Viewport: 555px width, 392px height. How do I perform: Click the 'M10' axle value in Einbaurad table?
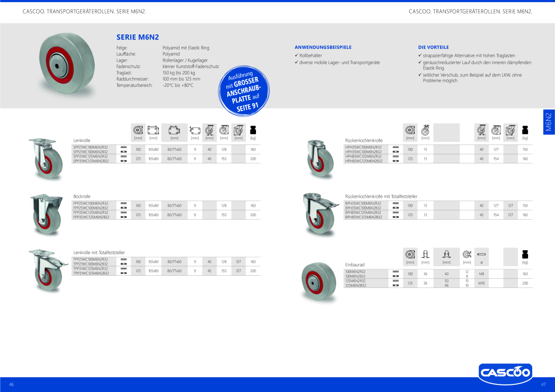[x=482, y=283]
